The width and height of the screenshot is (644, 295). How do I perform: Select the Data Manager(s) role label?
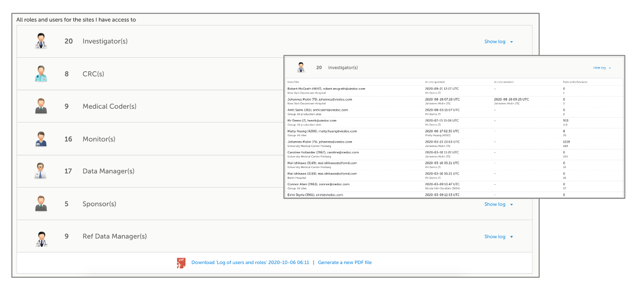click(108, 171)
